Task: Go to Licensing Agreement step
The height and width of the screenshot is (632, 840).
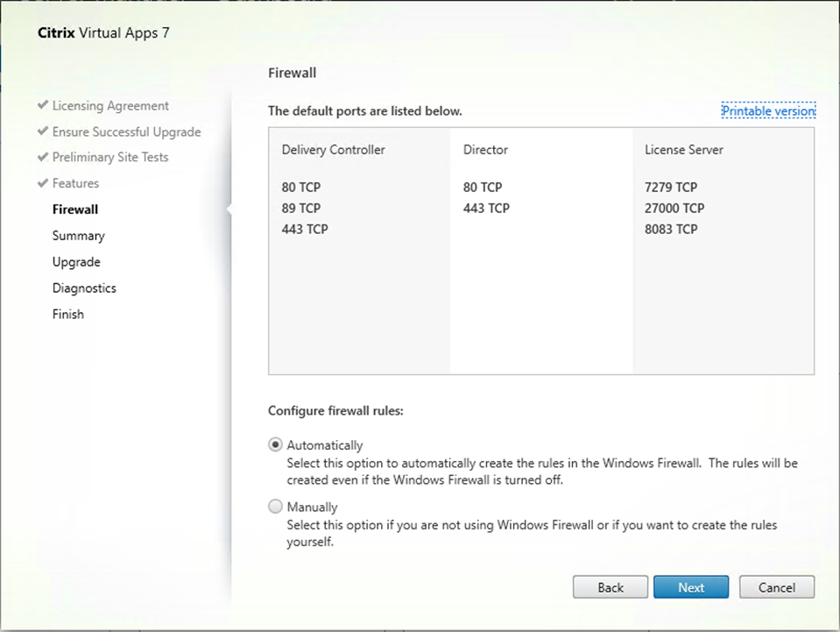Action: (110, 105)
